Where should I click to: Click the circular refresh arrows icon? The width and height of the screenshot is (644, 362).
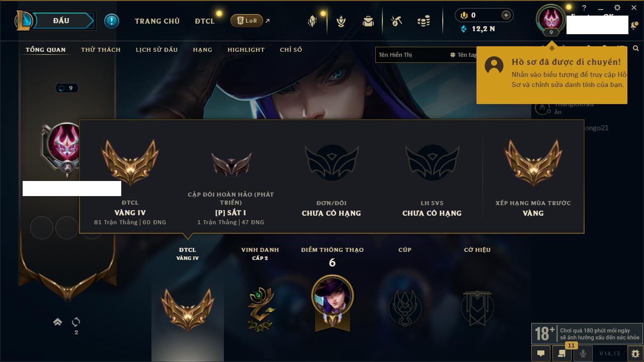tap(76, 322)
